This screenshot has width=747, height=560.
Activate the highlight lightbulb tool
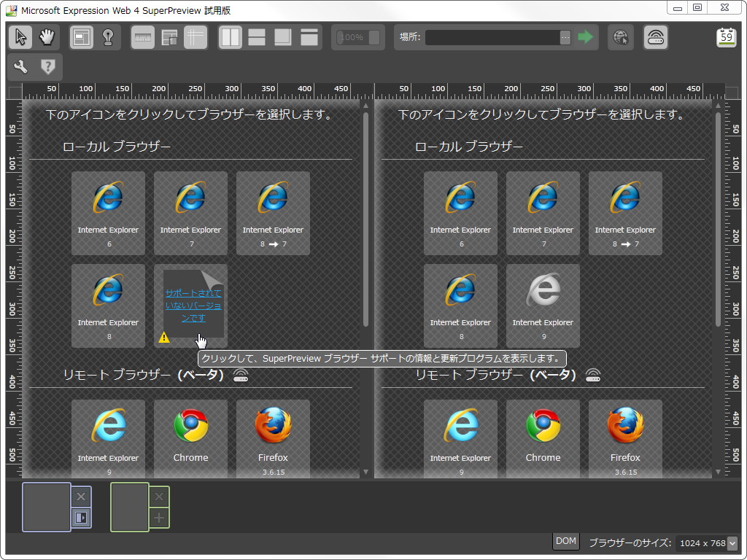point(107,36)
